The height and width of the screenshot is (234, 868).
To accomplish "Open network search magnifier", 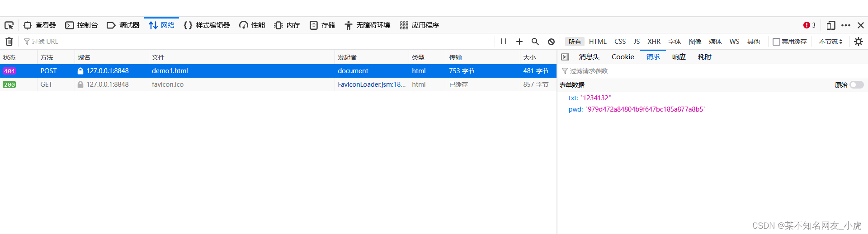I will 535,42.
